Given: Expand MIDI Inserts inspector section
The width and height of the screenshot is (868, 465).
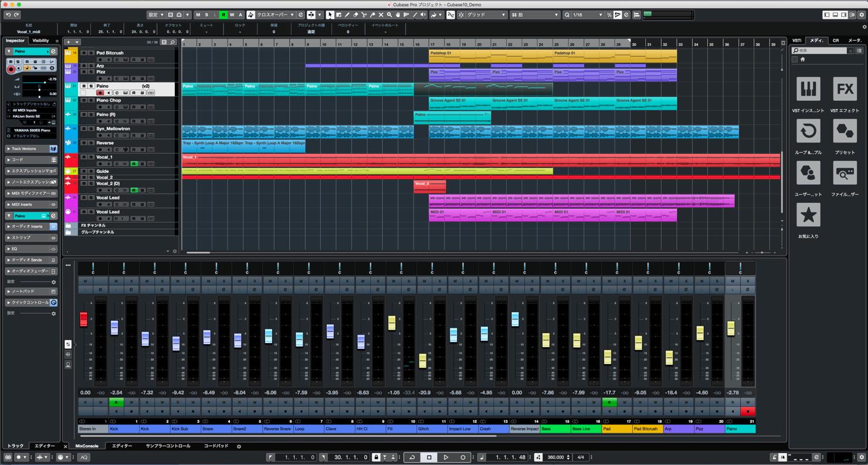Looking at the screenshot, I should point(32,205).
